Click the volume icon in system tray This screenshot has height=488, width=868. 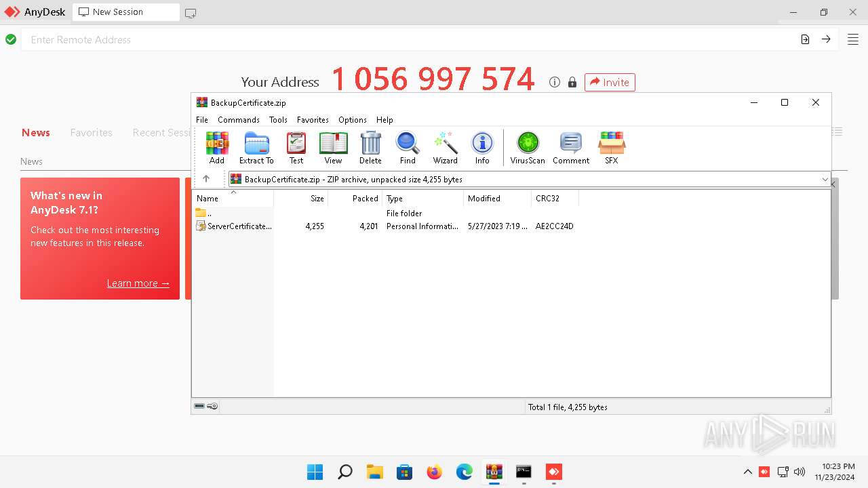800,472
